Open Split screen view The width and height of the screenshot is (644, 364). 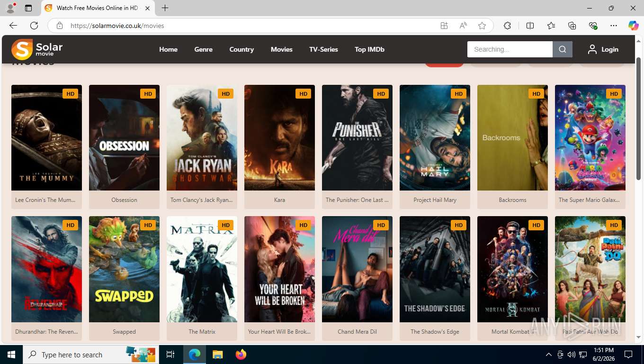[530, 26]
